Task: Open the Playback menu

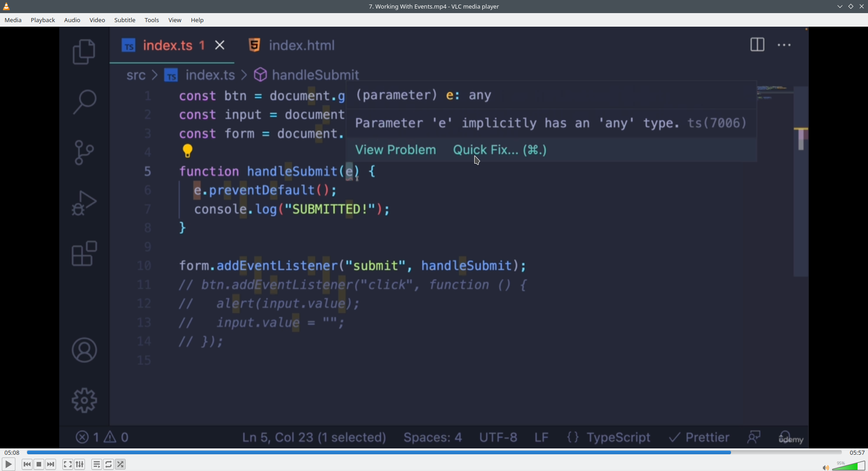Action: pos(43,20)
